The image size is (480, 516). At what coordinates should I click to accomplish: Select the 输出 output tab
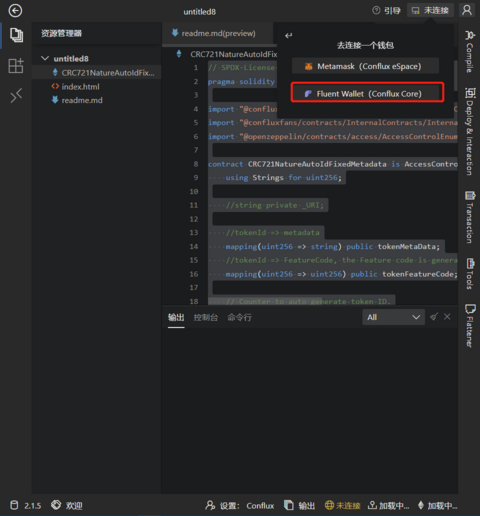point(176,317)
